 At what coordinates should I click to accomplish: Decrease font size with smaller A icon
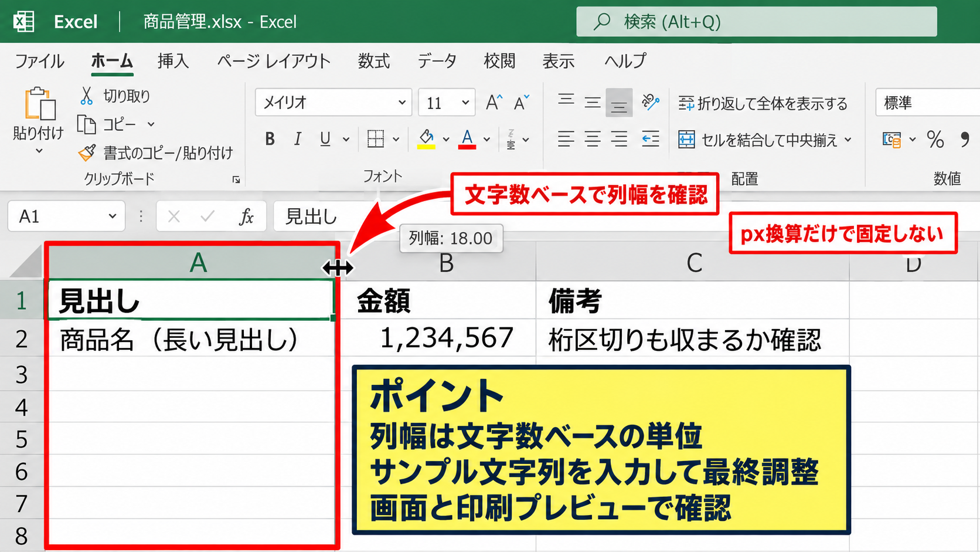coord(521,103)
